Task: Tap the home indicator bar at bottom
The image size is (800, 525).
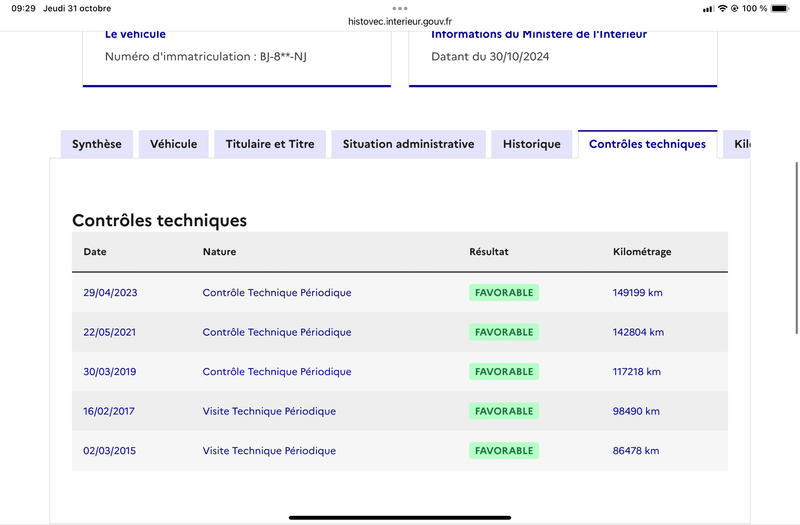Action: (400, 517)
